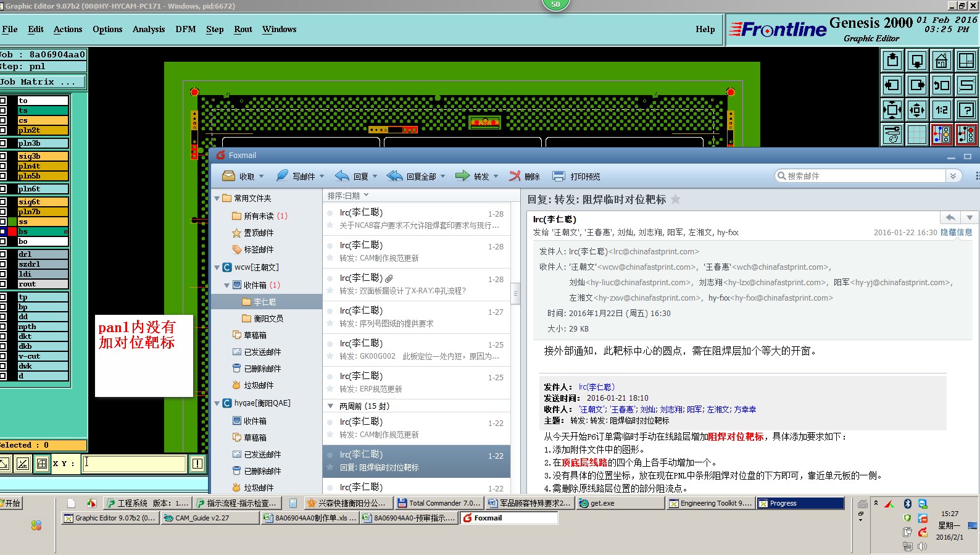The width and height of the screenshot is (980, 555).
Task: Click the XY window split icon
Action: tap(966, 61)
